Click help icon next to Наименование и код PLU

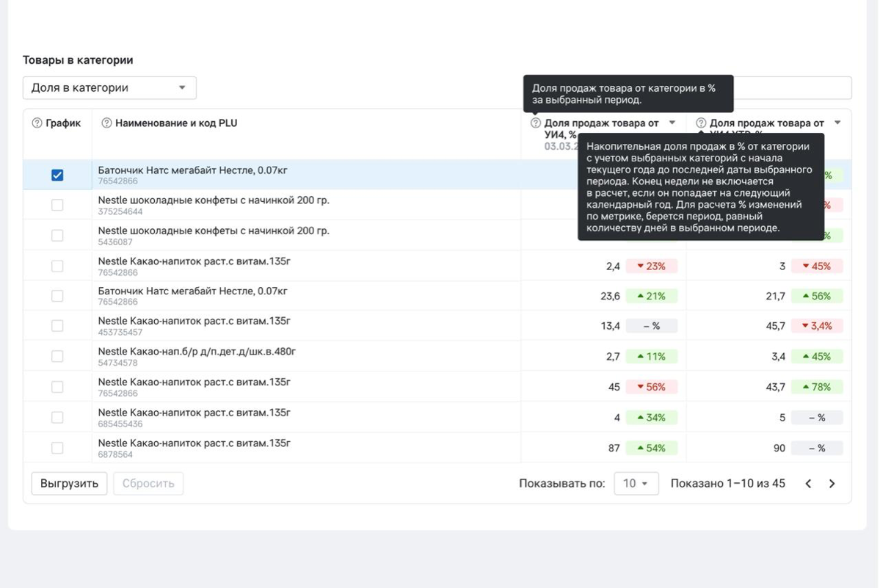coord(106,123)
